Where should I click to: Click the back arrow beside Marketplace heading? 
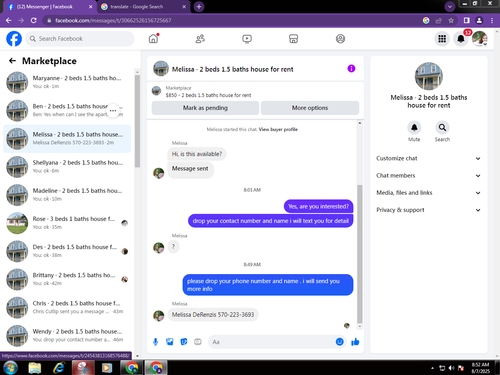pos(12,61)
